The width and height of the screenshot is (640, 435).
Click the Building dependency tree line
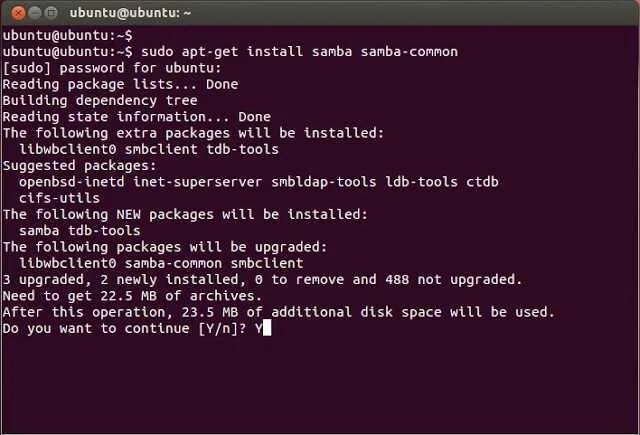(x=100, y=100)
